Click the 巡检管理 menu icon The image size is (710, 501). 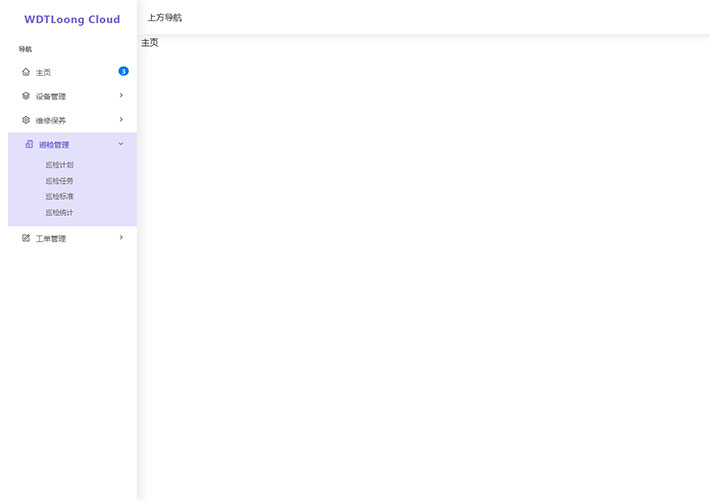29,144
